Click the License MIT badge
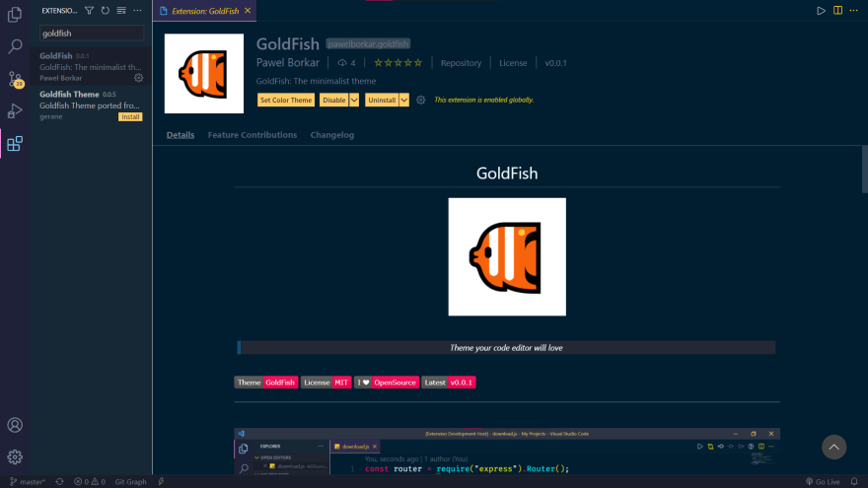 [326, 383]
